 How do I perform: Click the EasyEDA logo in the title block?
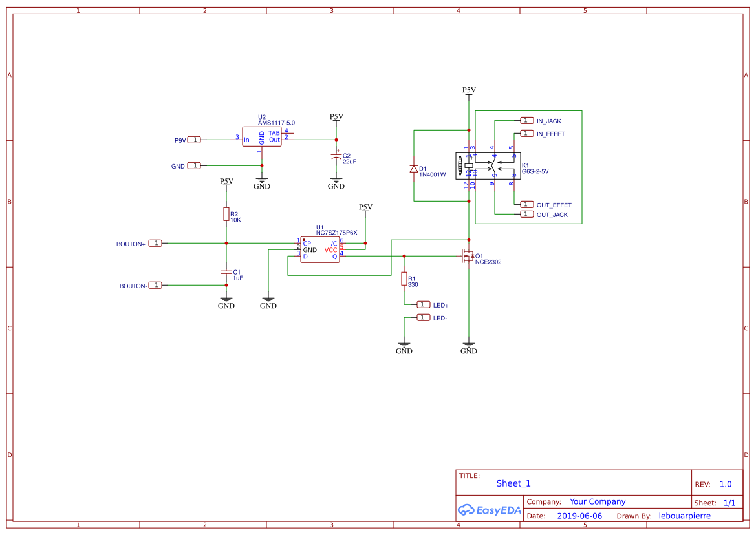pyautogui.click(x=489, y=510)
